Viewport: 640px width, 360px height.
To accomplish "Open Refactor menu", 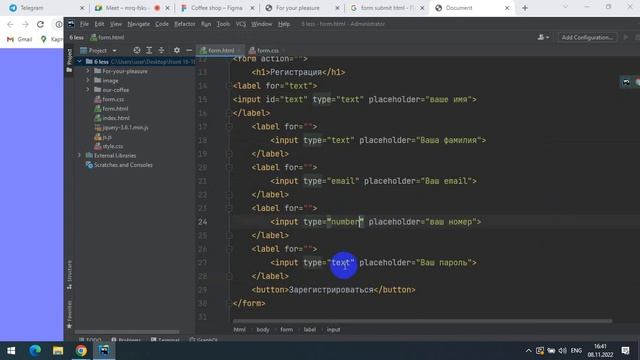I will tap(184, 24).
